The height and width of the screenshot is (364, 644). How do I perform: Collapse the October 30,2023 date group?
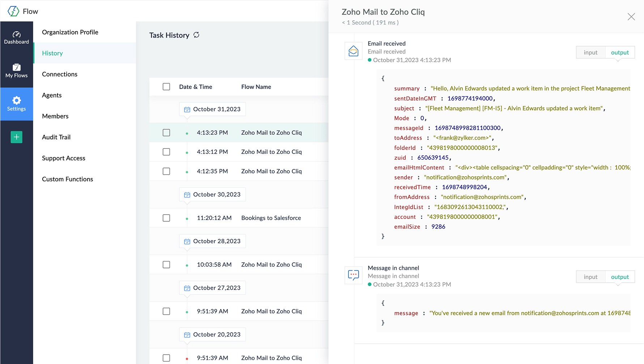point(212,194)
